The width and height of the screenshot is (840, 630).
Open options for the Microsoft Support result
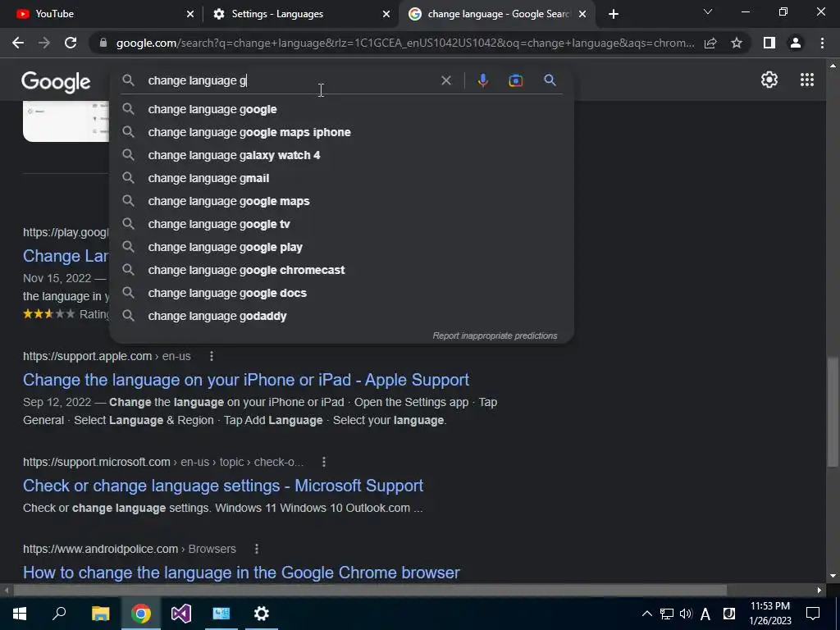pos(323,462)
